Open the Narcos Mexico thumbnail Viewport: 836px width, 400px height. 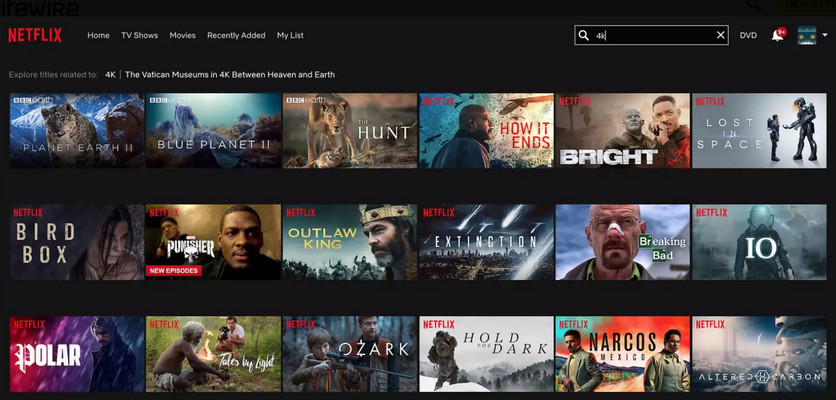tap(623, 354)
